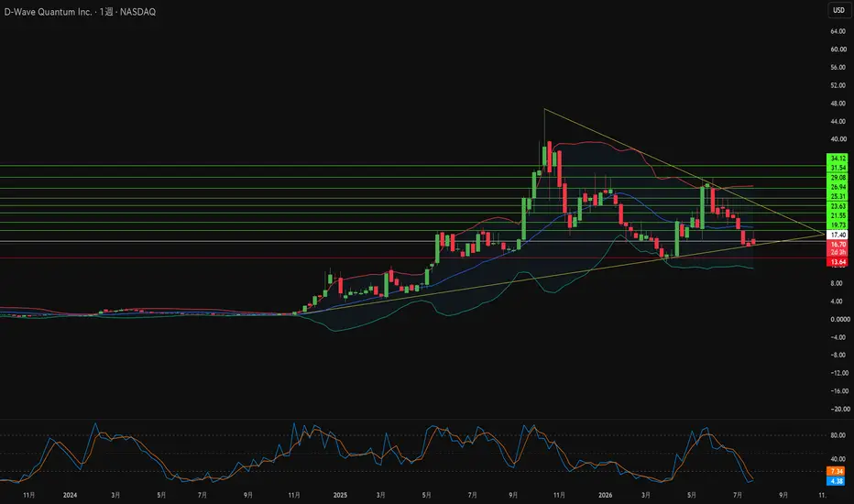This screenshot has height=504, width=854.
Task: Select the white 17.40 price label
Action: [838, 235]
